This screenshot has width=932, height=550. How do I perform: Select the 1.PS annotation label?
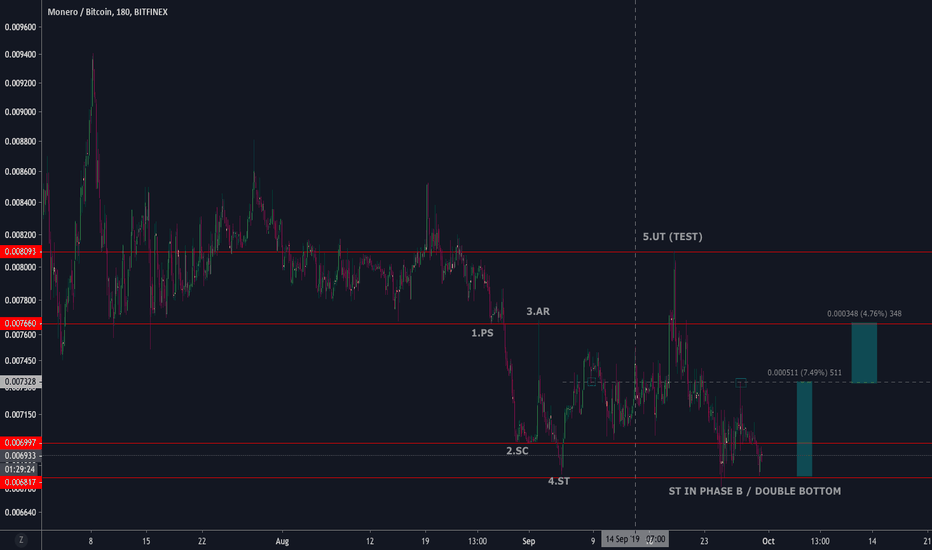482,333
